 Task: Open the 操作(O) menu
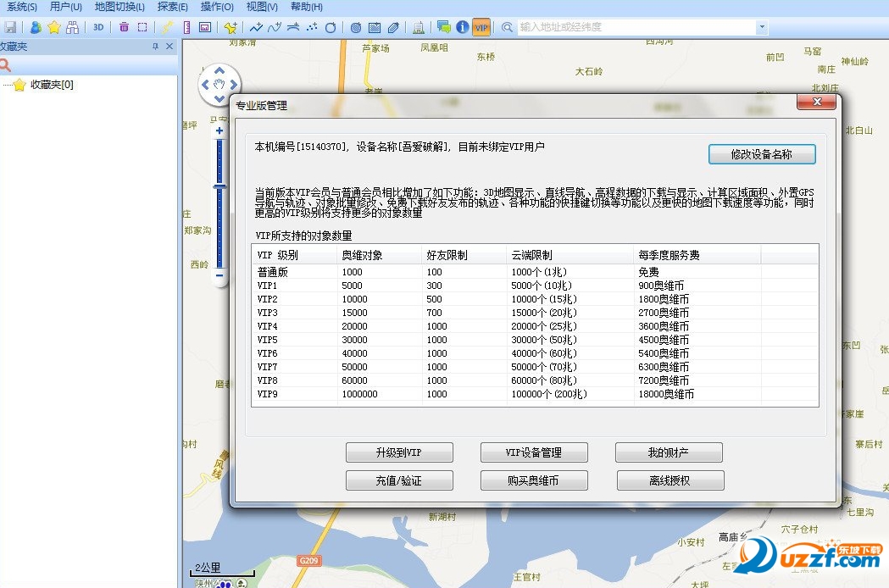(x=217, y=7)
